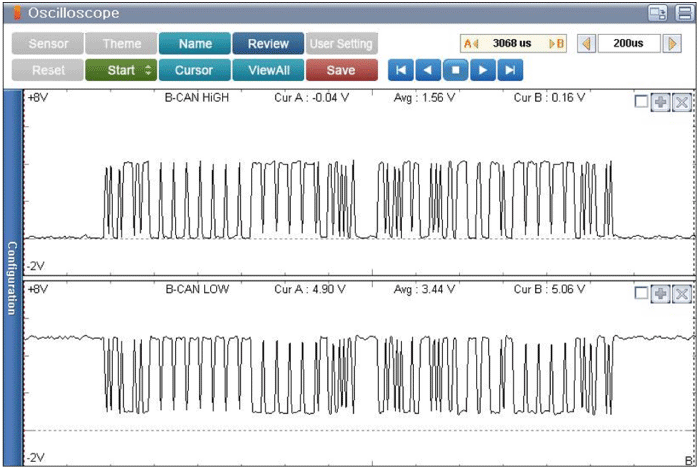Click Cur B : 5.06 V reading
Image resolution: width=700 pixels, height=469 pixels.
550,289
